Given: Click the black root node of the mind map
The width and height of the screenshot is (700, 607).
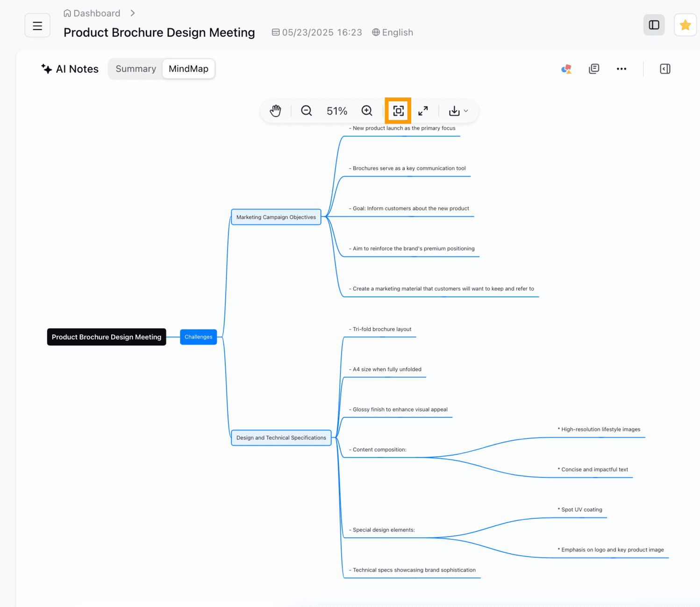Looking at the screenshot, I should (x=107, y=337).
